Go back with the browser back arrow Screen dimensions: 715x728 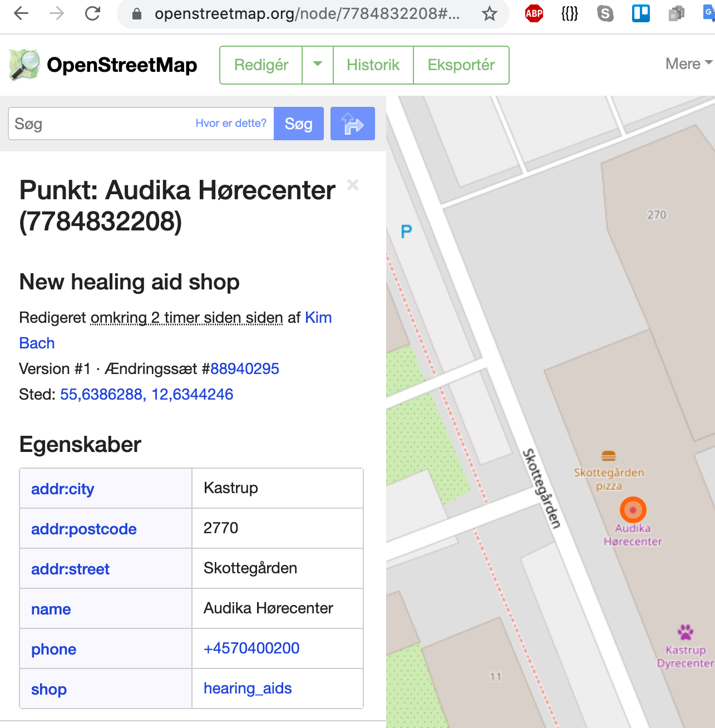point(21,13)
